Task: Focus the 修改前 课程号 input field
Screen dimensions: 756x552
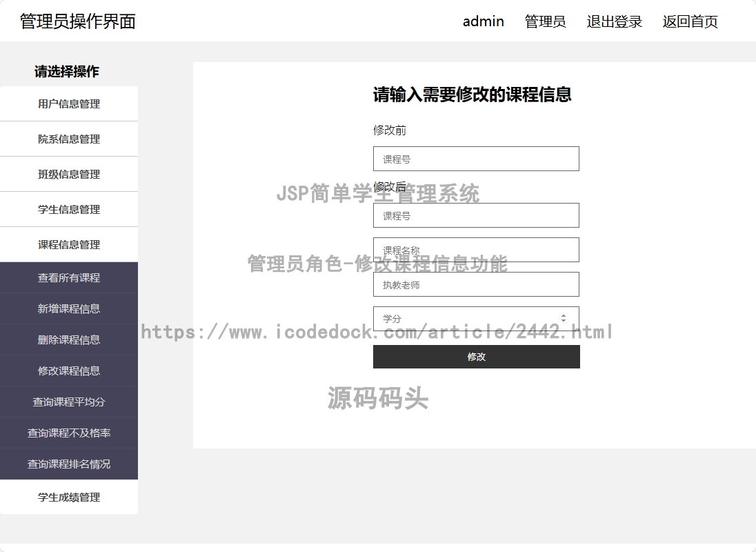Action: click(x=476, y=159)
